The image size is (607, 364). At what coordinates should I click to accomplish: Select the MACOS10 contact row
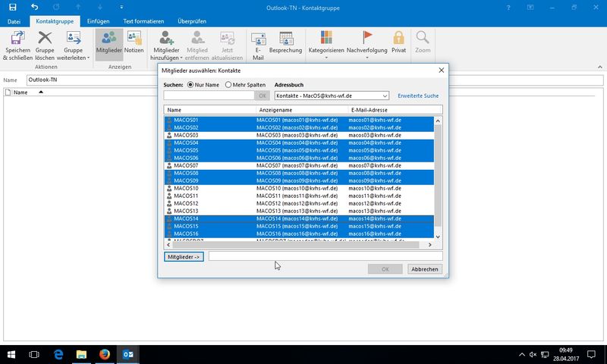pyautogui.click(x=186, y=188)
